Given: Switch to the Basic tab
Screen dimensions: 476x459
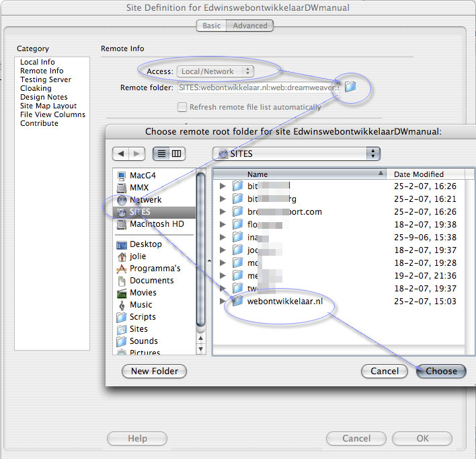Looking at the screenshot, I should pyautogui.click(x=212, y=26).
